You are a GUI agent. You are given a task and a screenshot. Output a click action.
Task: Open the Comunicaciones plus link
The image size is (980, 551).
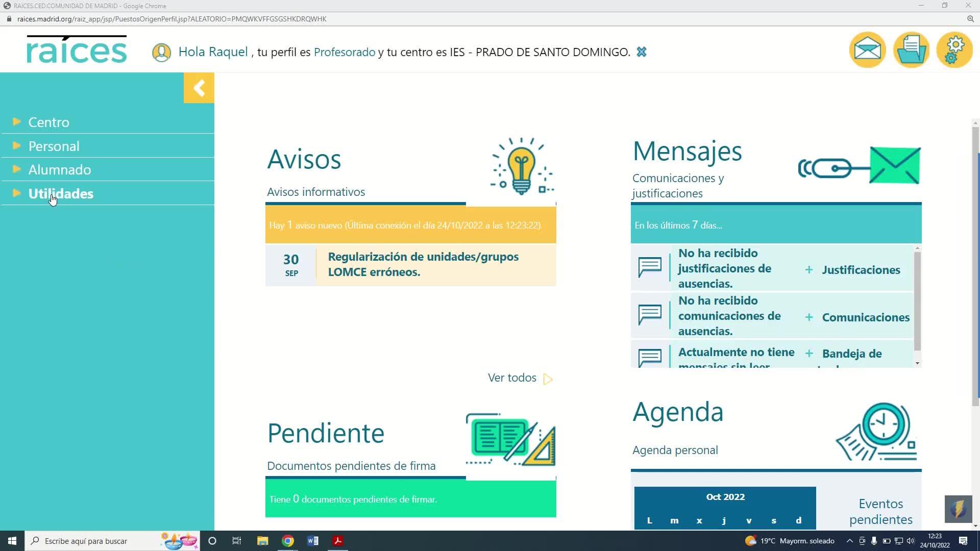865,317
